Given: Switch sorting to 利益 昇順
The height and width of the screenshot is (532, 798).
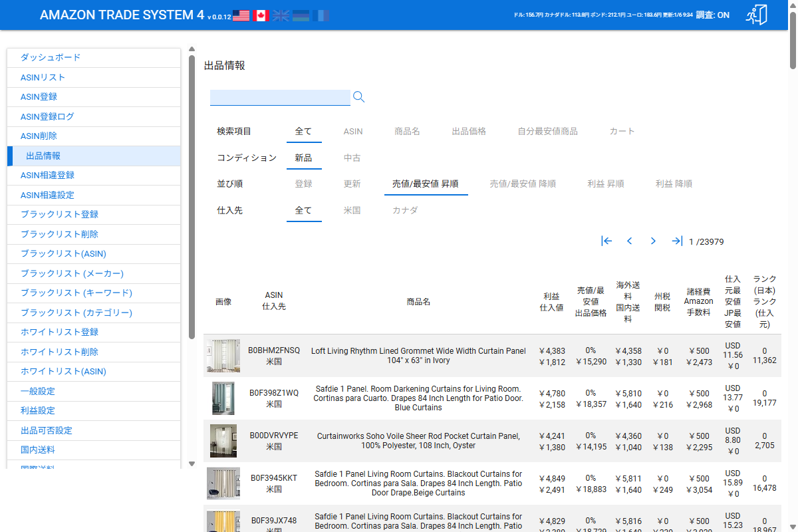Looking at the screenshot, I should click(x=606, y=184).
